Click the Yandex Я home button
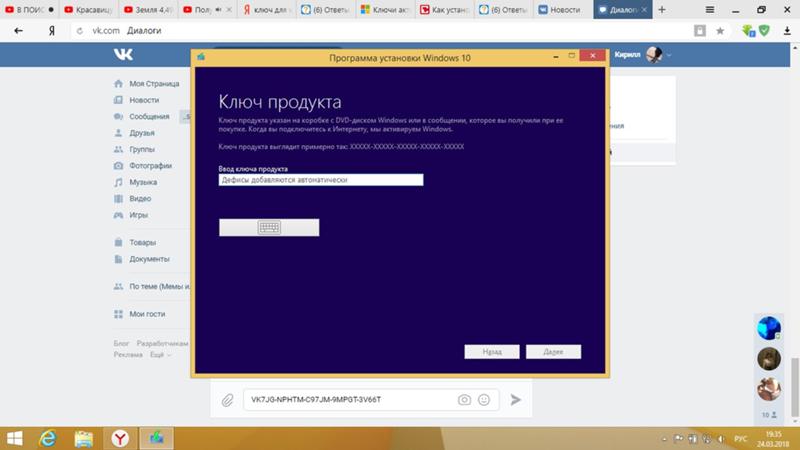This screenshot has height=450, width=800. coord(52,31)
